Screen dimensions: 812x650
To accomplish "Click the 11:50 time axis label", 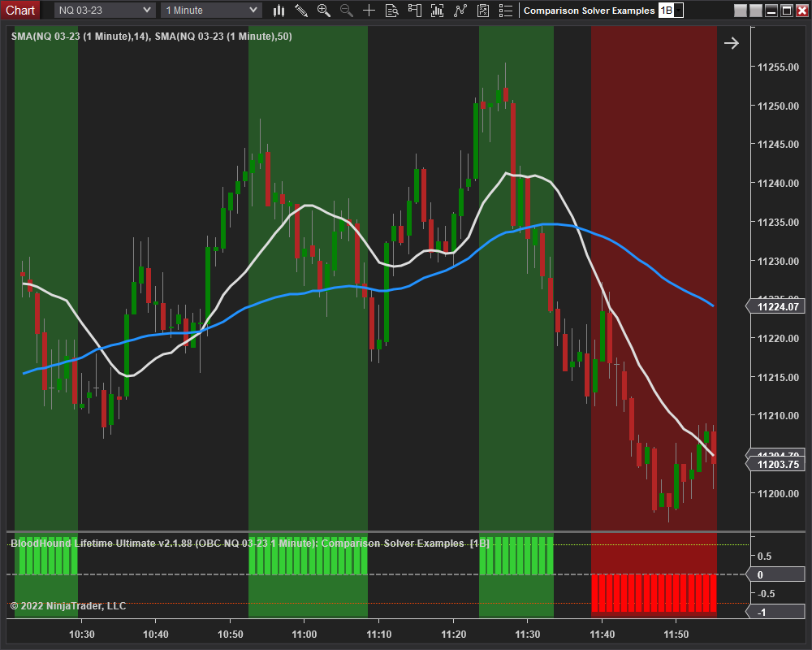I will [x=676, y=635].
